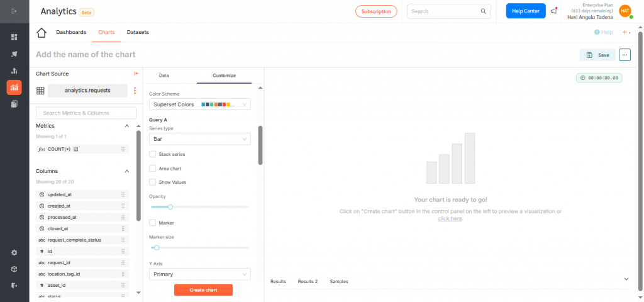Open the three-dot menu next to Save
Viewport: 644px width, 302px height.
tap(625, 55)
